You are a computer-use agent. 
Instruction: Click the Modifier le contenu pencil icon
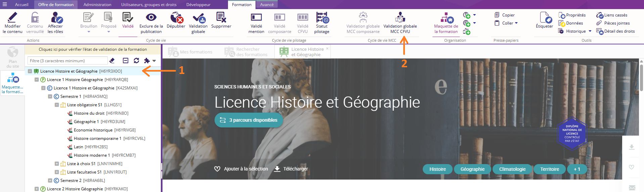12,17
